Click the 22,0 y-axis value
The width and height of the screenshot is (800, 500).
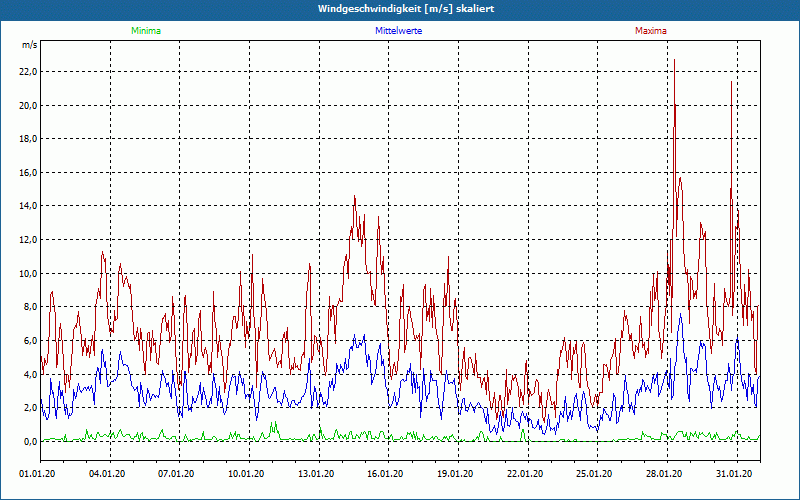point(29,72)
